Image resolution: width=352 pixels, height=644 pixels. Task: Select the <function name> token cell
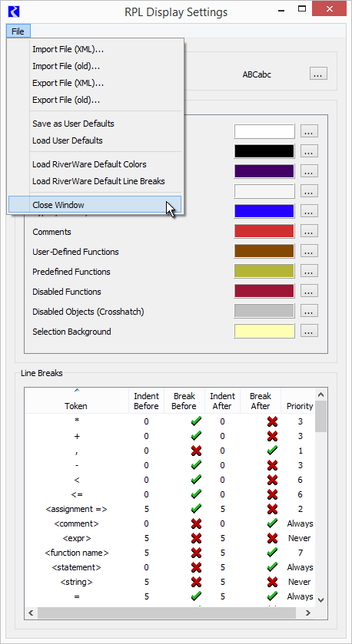point(77,553)
